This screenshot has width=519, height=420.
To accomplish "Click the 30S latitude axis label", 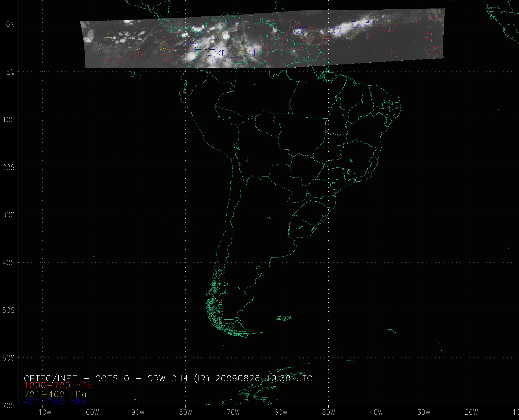I will (9, 215).
